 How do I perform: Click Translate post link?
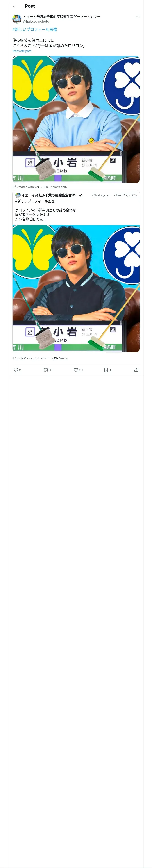pos(22,51)
